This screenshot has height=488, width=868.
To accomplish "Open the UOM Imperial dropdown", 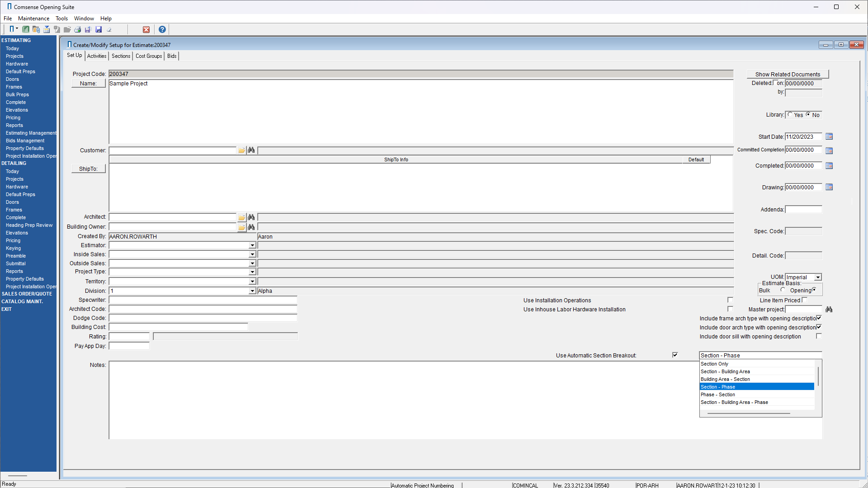I will click(x=818, y=277).
